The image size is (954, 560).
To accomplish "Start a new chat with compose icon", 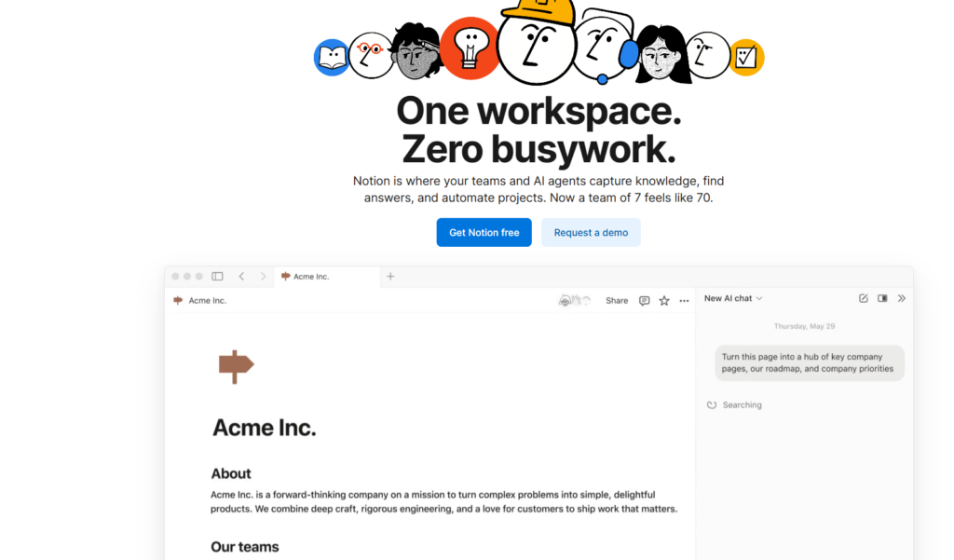I will [863, 298].
